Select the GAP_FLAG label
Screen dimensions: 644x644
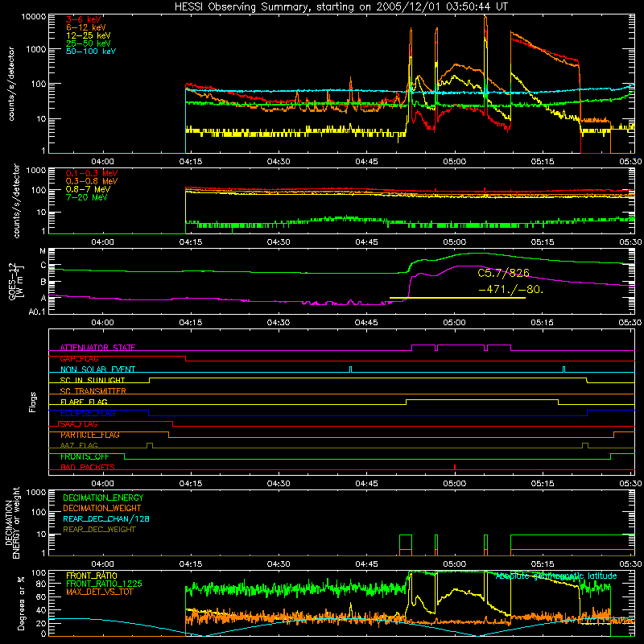(79, 358)
